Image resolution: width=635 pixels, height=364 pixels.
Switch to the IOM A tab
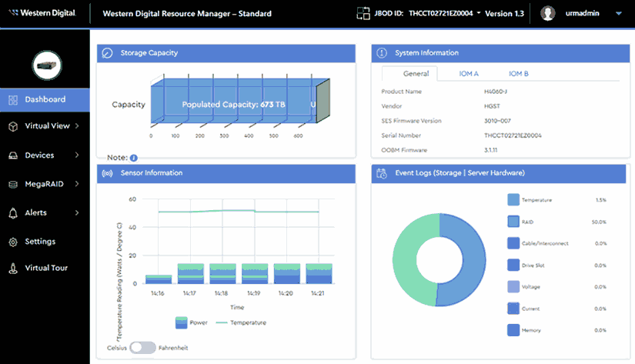pyautogui.click(x=469, y=74)
